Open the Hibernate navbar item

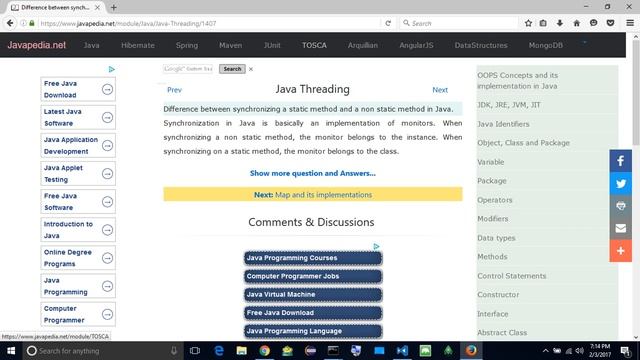pos(138,45)
